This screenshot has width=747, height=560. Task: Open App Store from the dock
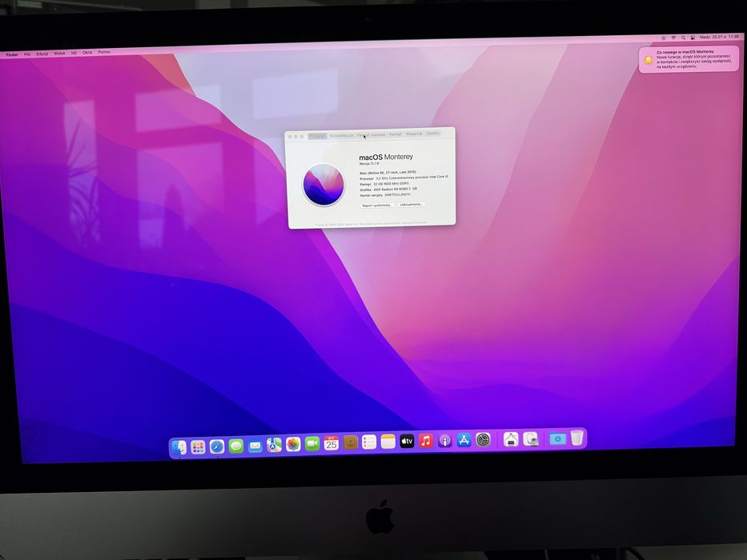464,441
